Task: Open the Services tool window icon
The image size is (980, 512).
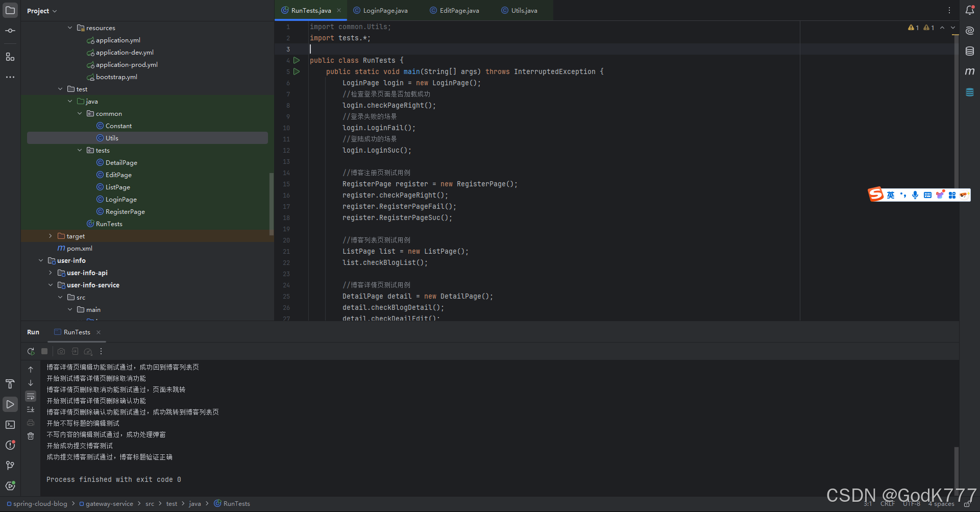Action: tap(10, 486)
